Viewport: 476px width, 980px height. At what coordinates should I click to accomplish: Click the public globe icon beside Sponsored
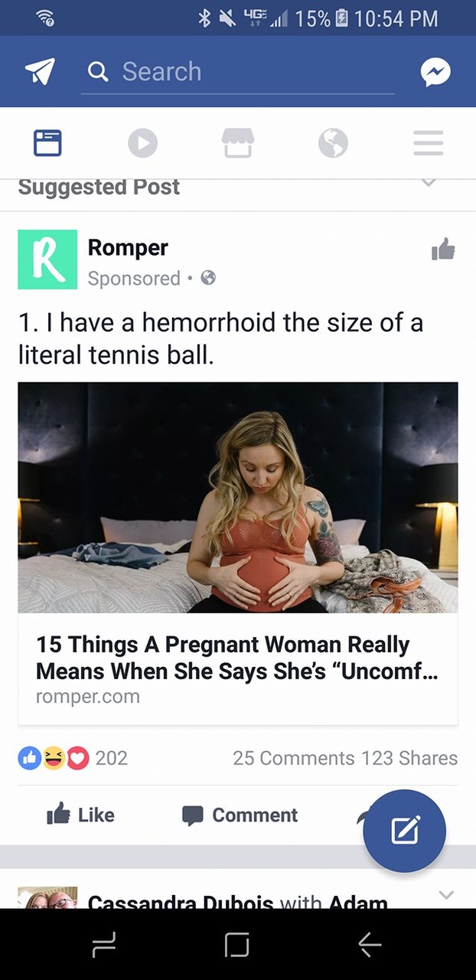coord(208,278)
